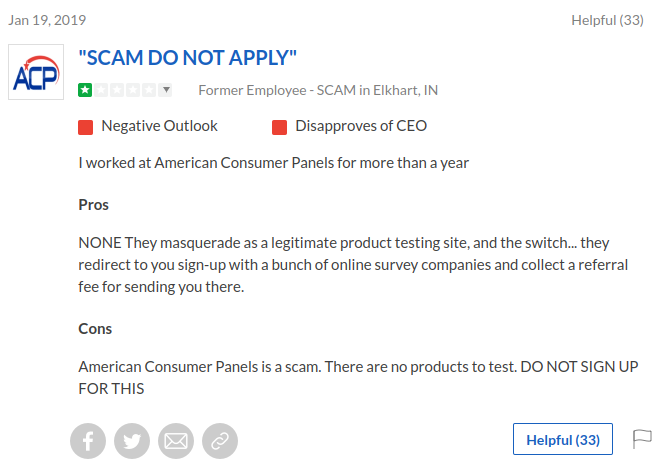Screen dimensions: 657x464
Task: Expand the star rating details dropdown
Action: tap(166, 90)
